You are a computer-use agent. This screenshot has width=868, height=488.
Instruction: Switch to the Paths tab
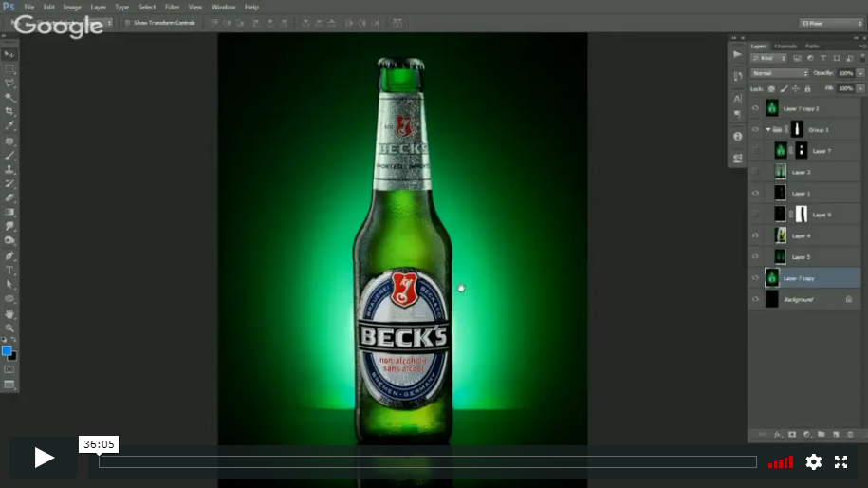(x=812, y=46)
